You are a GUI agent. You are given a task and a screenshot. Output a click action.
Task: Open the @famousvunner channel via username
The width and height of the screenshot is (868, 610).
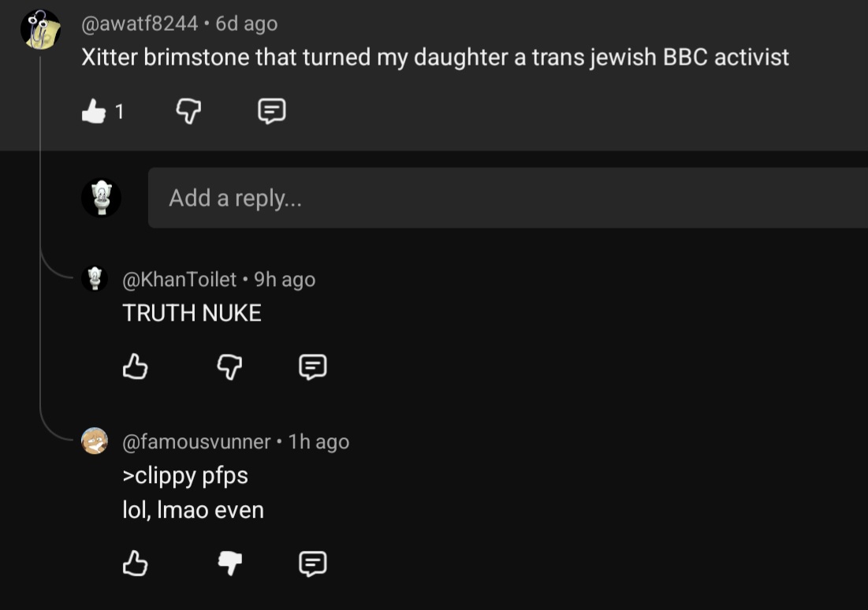coord(196,441)
